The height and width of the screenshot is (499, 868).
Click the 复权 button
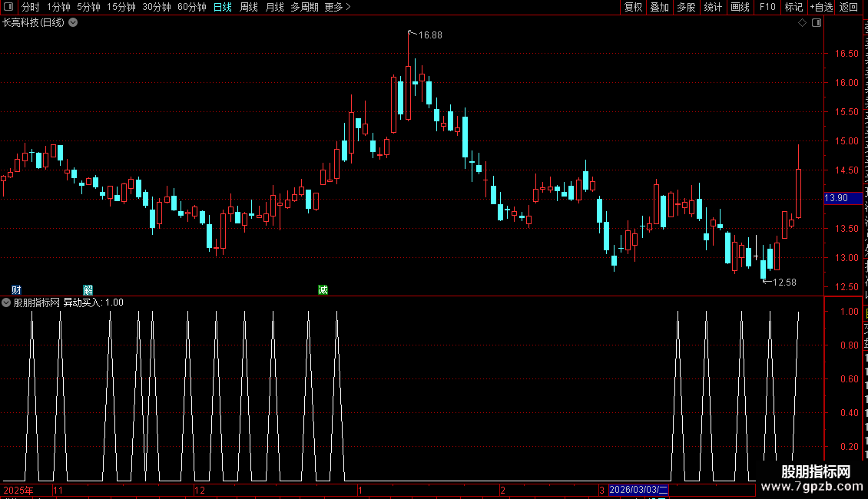tap(633, 7)
